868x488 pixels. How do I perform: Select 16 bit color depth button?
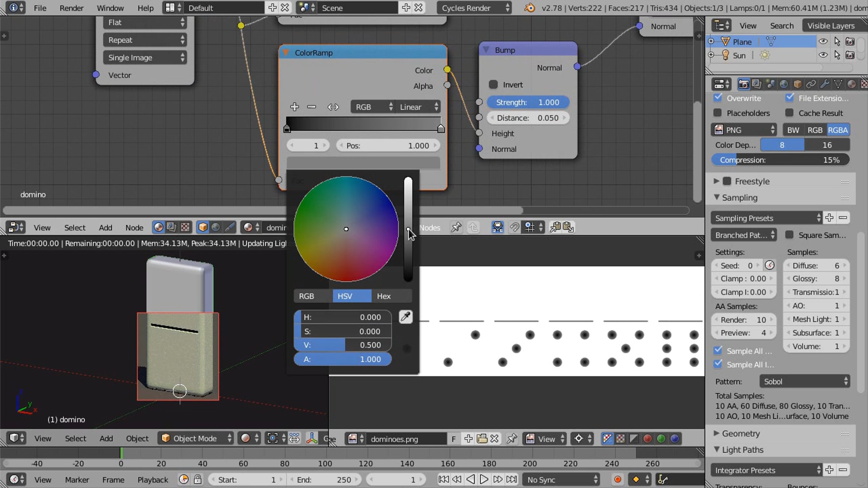[x=827, y=145]
